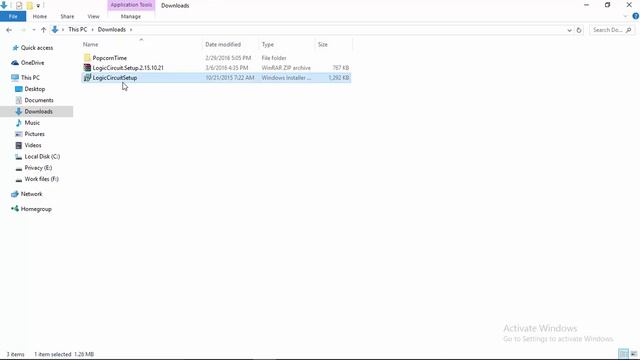The image size is (640, 360).
Task: Click the Application Tools contextual tab header
Action: [x=131, y=5]
